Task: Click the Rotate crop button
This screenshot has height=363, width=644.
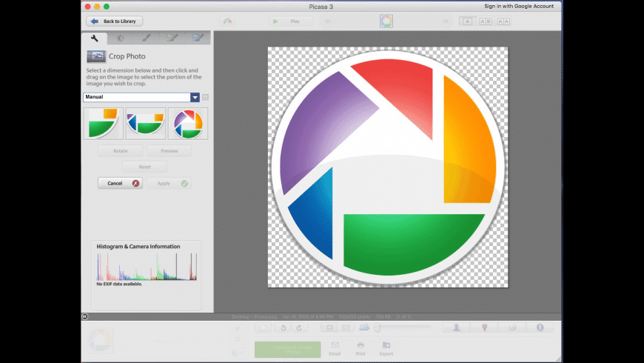Action: point(121,151)
